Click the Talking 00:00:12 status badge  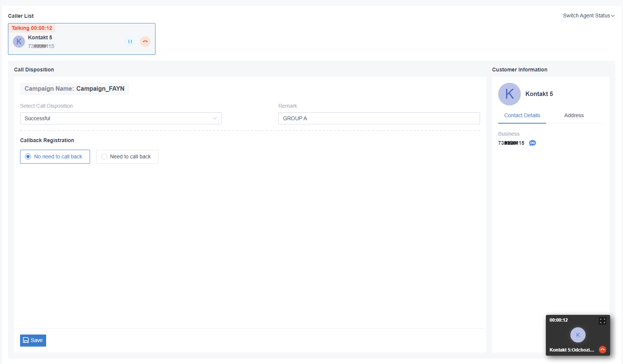click(32, 28)
